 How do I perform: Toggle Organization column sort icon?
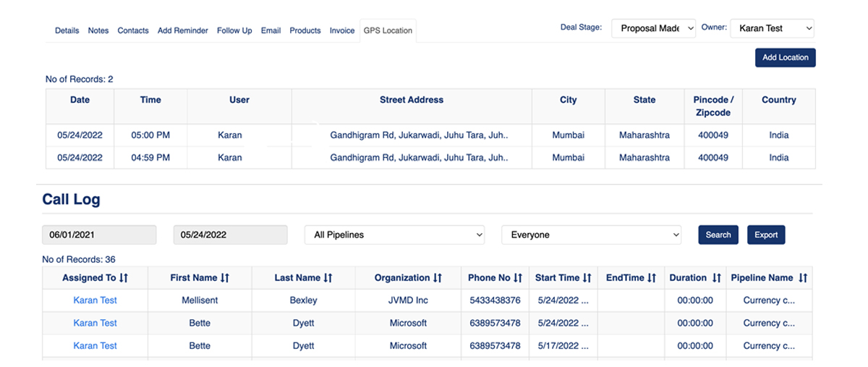(x=438, y=278)
